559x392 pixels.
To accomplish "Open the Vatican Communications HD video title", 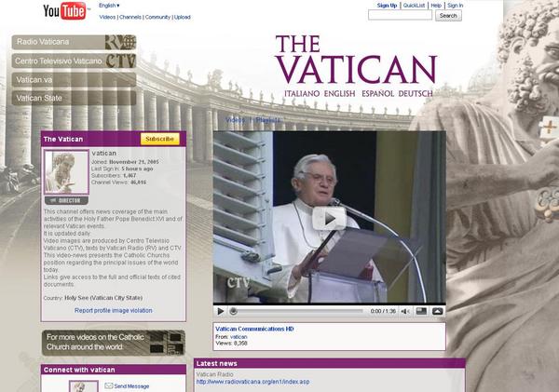I will click(254, 329).
